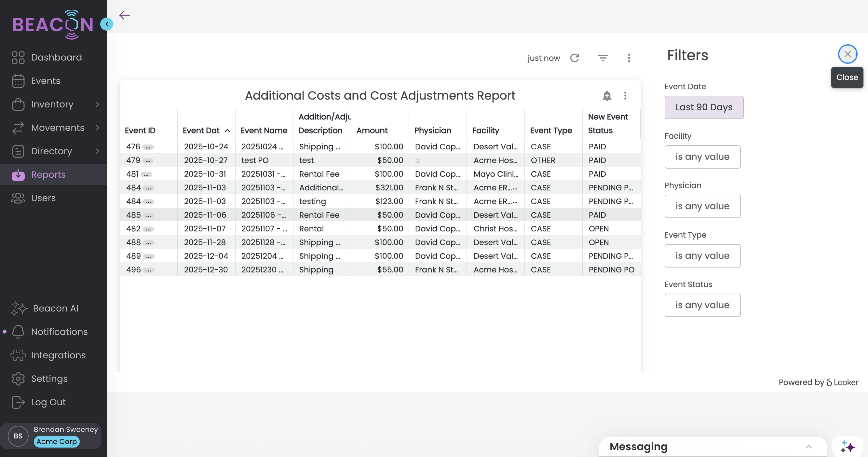The height and width of the screenshot is (457, 868).
Task: Open the report tile three-dot menu
Action: [x=625, y=96]
